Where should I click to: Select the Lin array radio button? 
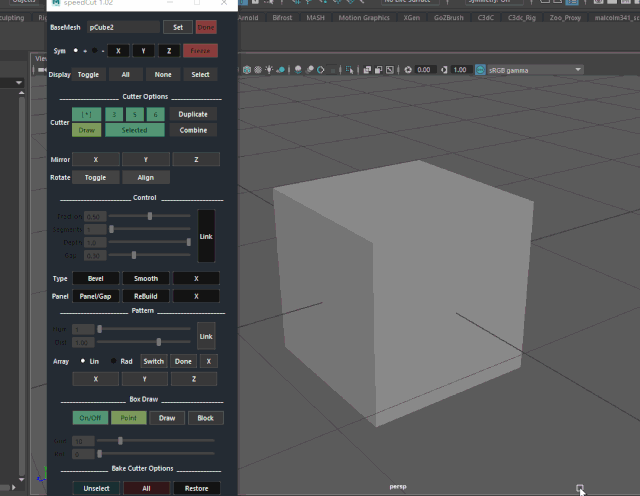pyautogui.click(x=82, y=361)
